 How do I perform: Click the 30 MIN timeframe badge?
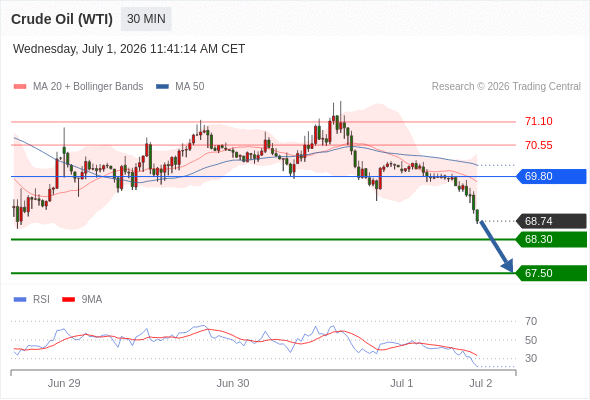pos(146,19)
